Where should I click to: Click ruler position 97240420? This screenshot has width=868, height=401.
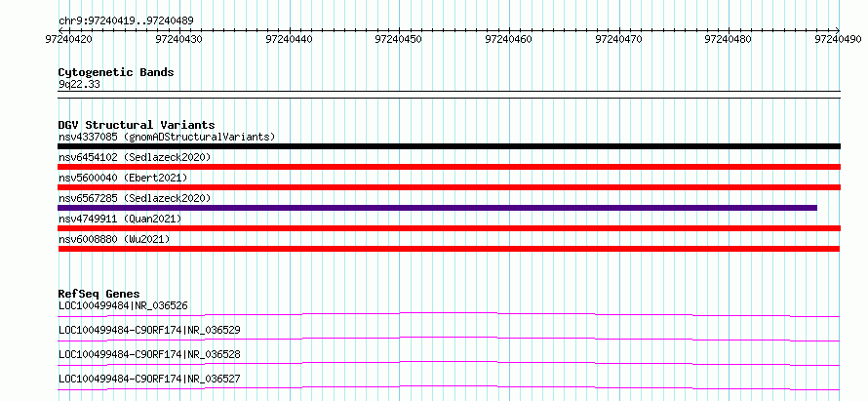tap(69, 39)
